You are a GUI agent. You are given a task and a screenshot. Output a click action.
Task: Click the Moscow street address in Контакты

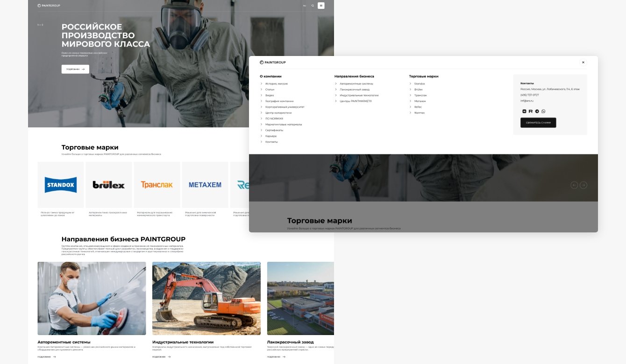[550, 89]
